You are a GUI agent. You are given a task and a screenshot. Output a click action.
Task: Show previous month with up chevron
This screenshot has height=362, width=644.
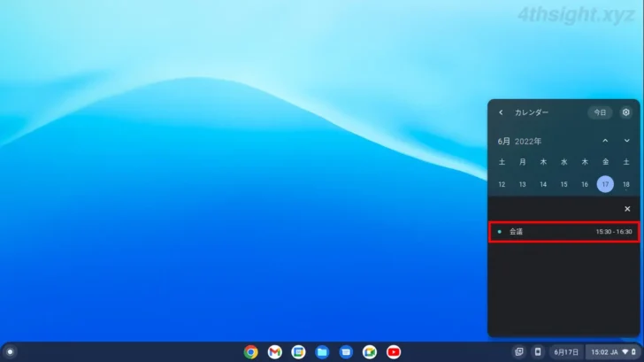point(605,141)
